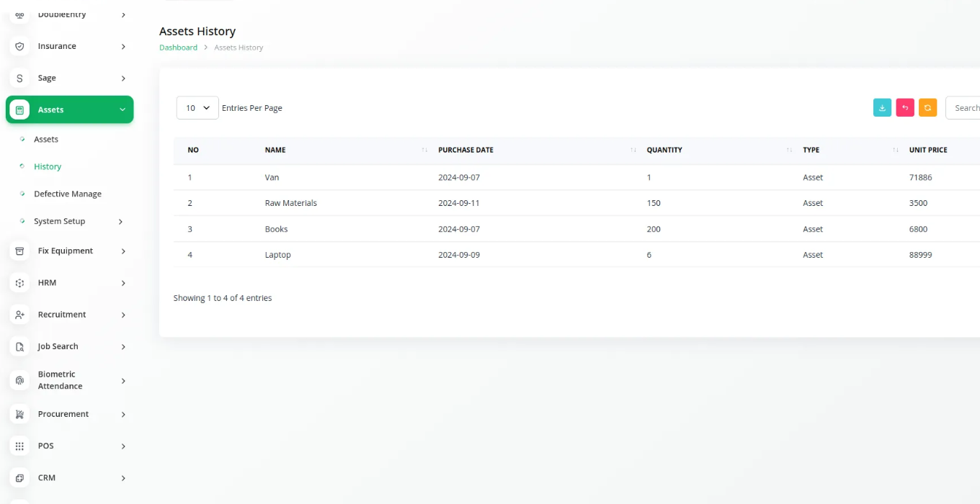Expand the Fix Equipment menu chevron

123,251
